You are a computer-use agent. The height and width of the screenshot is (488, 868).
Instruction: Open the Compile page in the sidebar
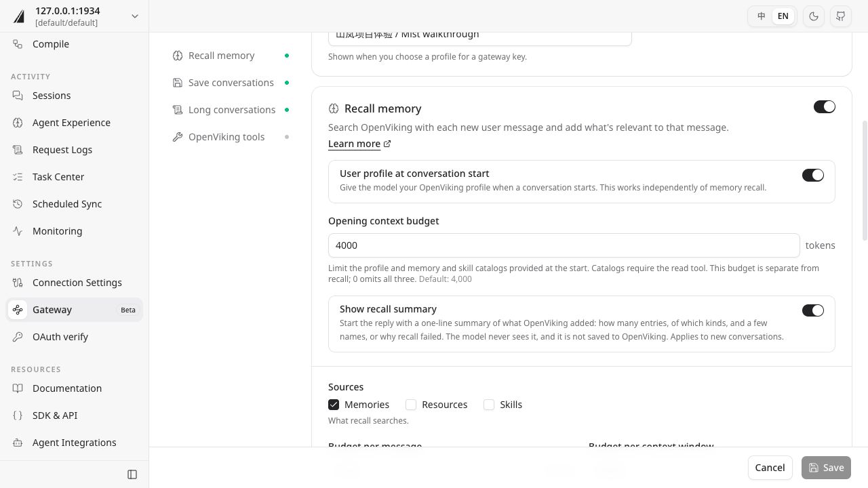pos(75,44)
